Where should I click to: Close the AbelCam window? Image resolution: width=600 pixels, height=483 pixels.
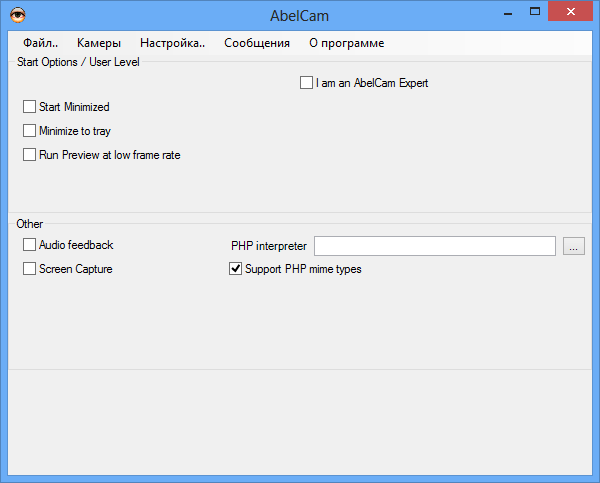click(571, 11)
